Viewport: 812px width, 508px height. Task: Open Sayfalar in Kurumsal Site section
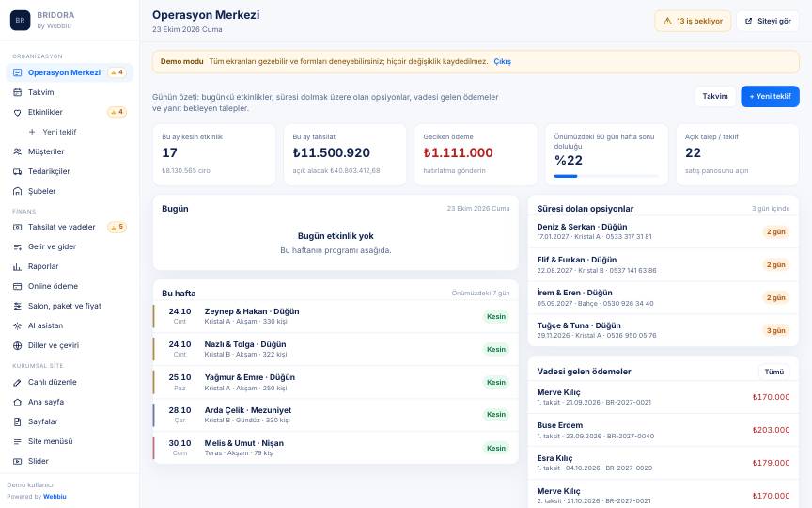70,421
